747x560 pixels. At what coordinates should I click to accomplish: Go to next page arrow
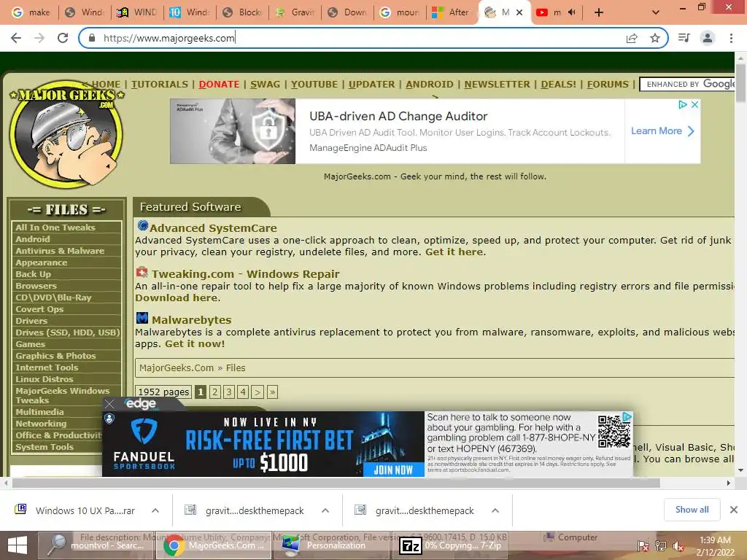(258, 392)
